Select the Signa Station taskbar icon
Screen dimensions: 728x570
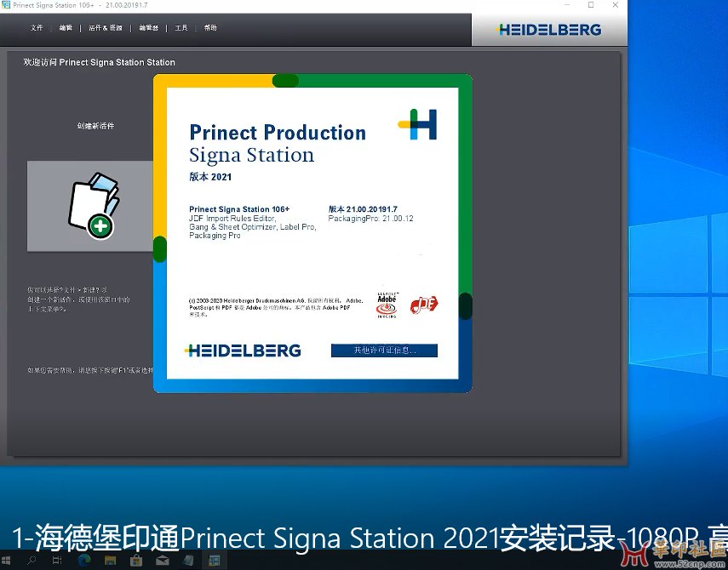(x=215, y=561)
